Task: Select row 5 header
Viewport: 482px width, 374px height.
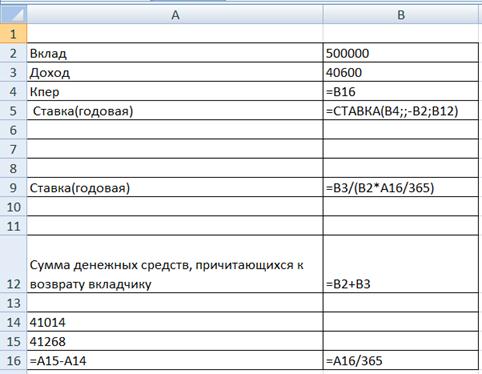Action: pos(13,111)
